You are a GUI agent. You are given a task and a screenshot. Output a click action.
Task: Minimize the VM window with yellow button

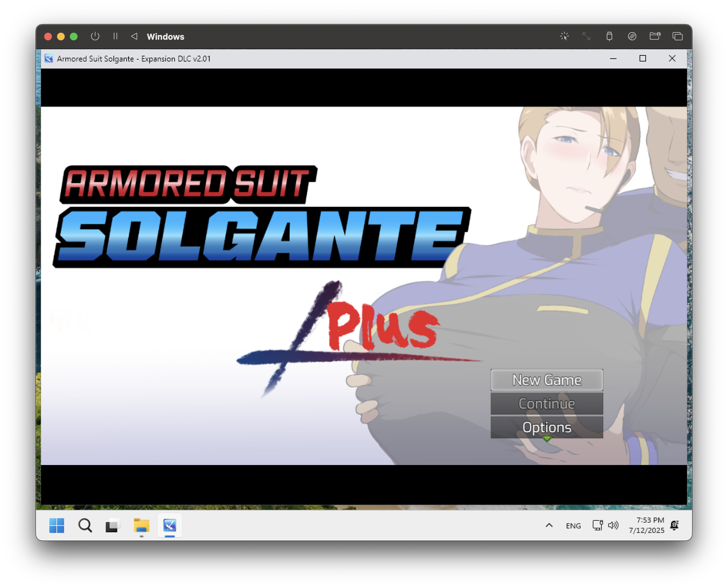61,37
